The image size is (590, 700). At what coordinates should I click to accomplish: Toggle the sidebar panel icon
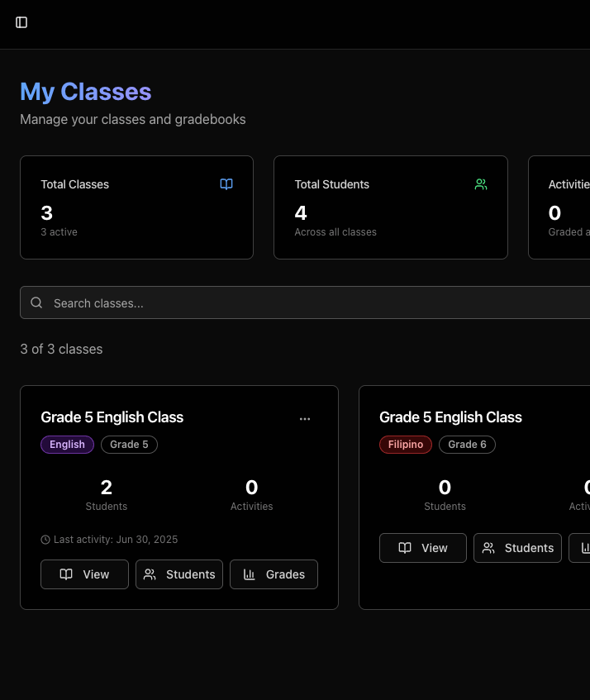coord(21,22)
